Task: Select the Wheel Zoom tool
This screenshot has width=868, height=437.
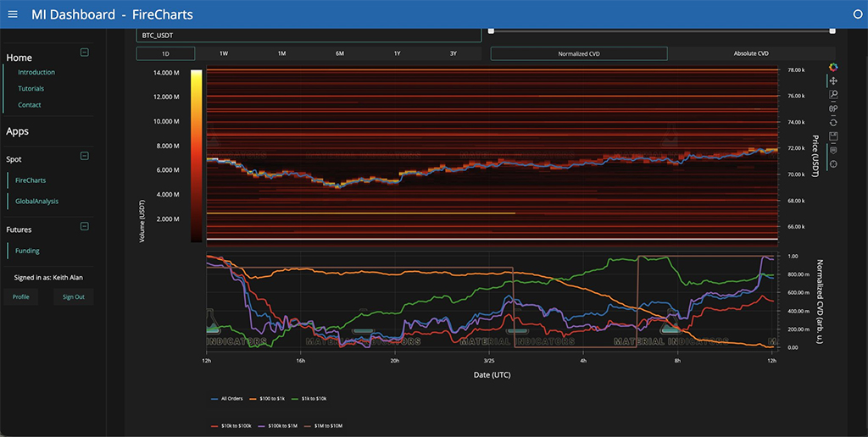Action: [x=833, y=108]
